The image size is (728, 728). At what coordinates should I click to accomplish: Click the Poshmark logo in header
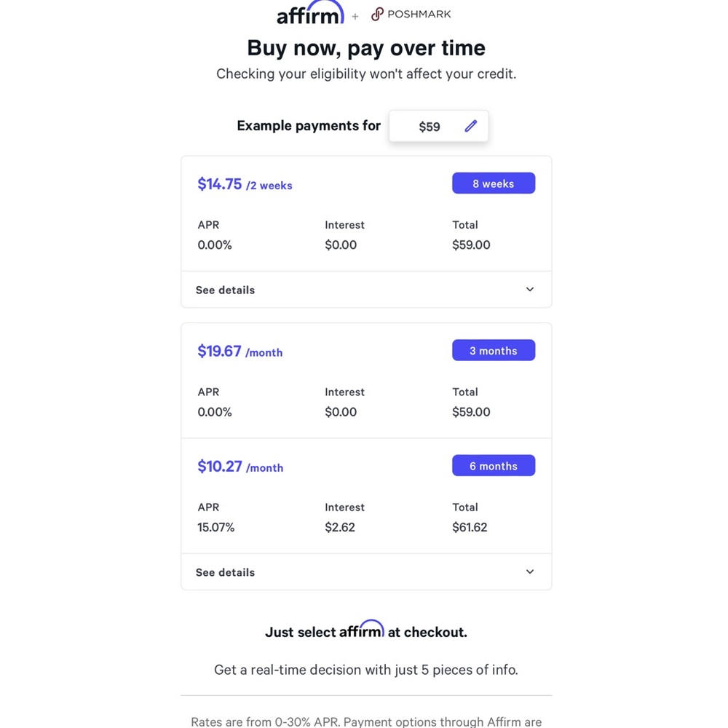click(x=411, y=14)
